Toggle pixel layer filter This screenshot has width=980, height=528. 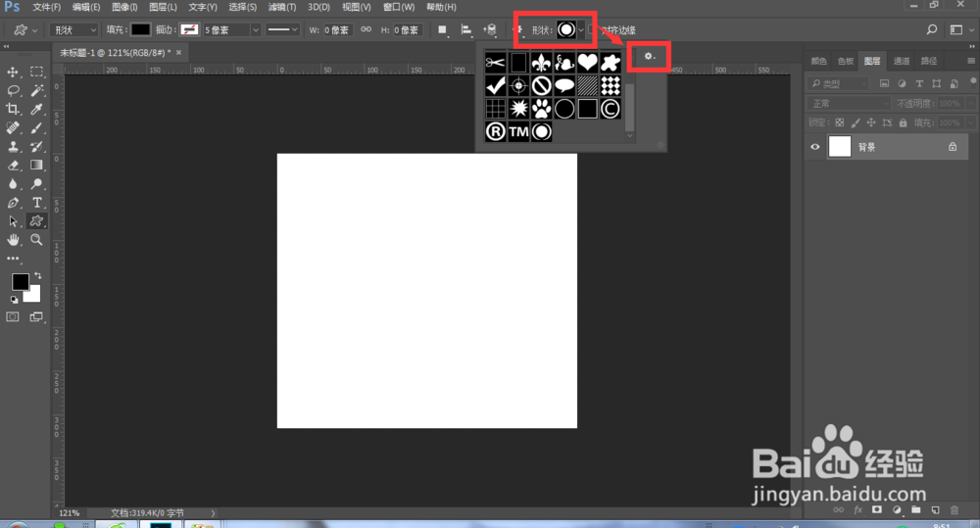(884, 83)
